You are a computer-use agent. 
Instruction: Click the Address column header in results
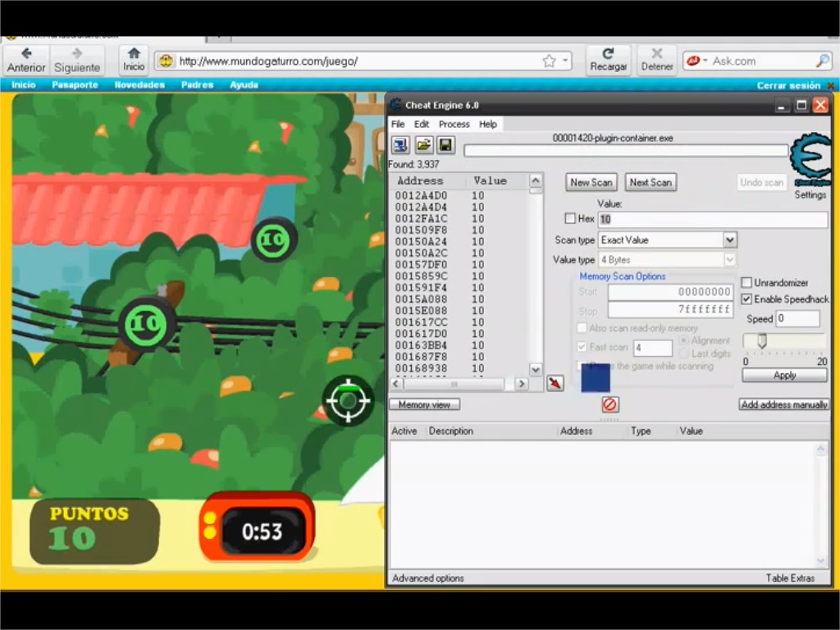pyautogui.click(x=420, y=180)
